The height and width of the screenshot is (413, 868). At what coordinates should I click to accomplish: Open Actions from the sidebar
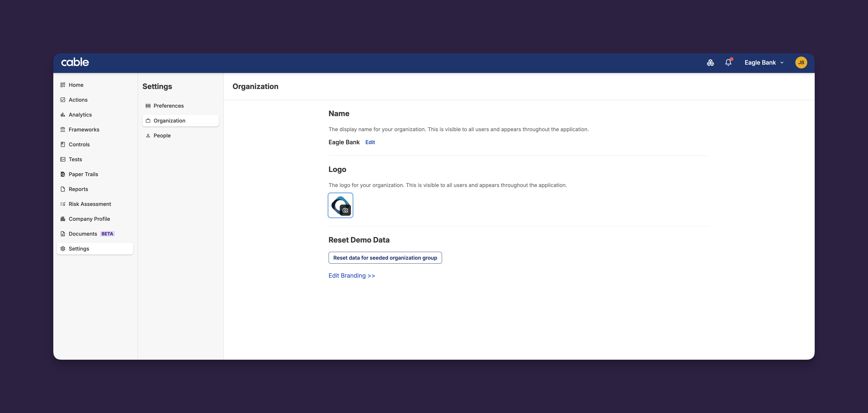95,100
